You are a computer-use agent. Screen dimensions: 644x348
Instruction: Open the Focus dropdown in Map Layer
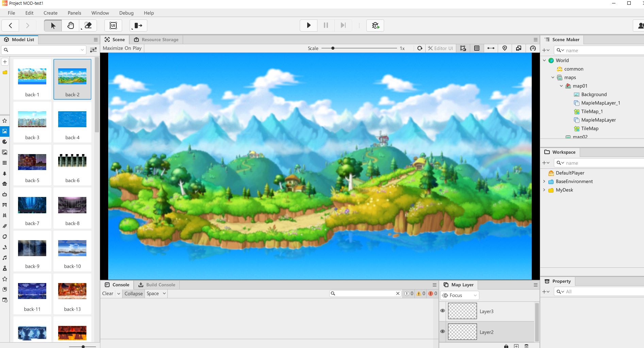[x=460, y=295]
